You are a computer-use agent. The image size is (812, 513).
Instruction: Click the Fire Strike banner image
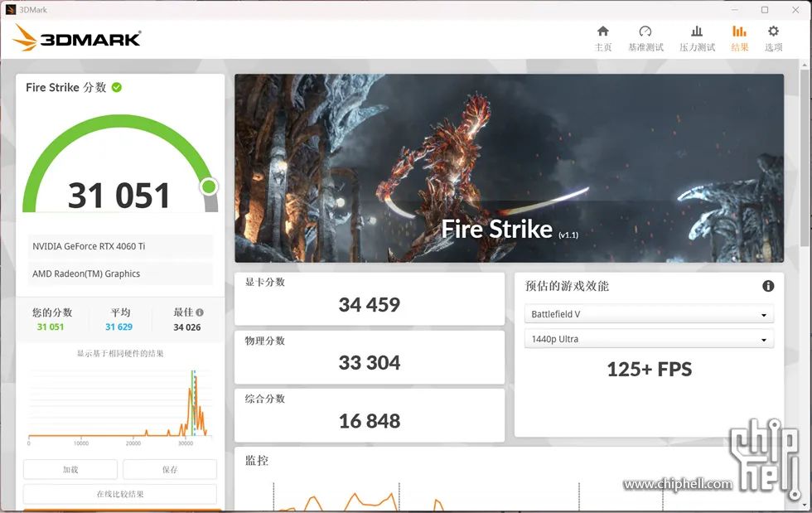[509, 168]
